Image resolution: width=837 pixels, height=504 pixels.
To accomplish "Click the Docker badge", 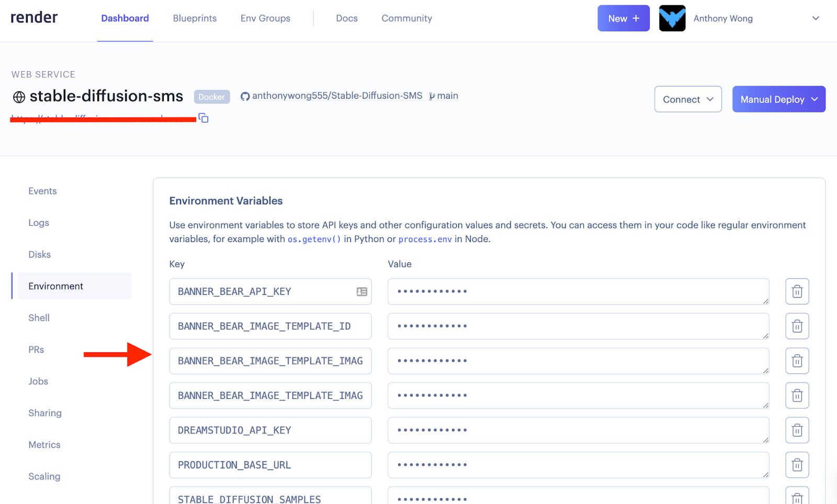I will [212, 97].
